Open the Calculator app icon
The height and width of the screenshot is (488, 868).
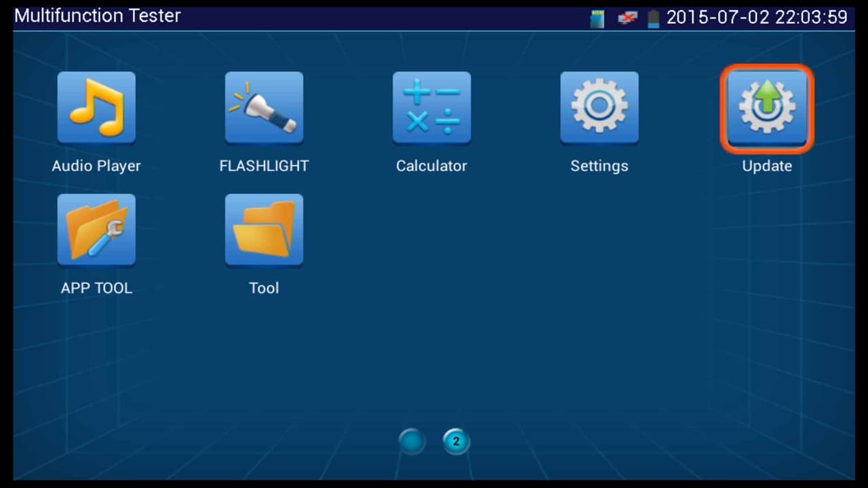point(431,108)
